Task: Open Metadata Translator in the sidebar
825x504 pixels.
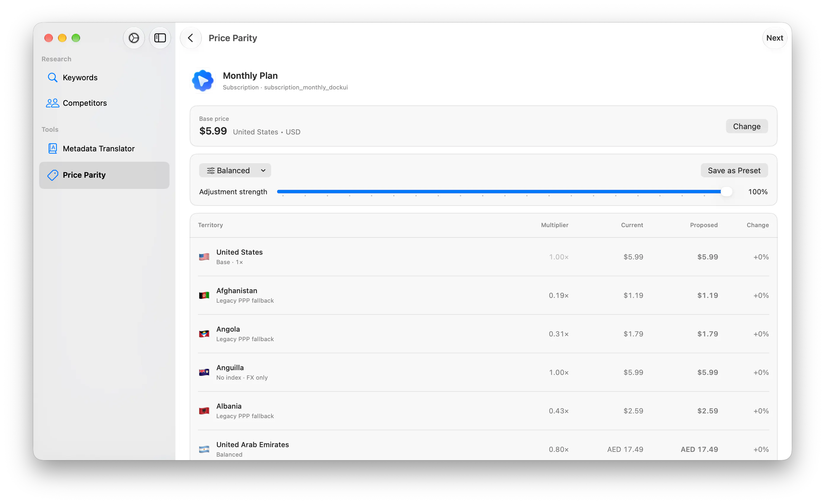Action: click(x=104, y=149)
